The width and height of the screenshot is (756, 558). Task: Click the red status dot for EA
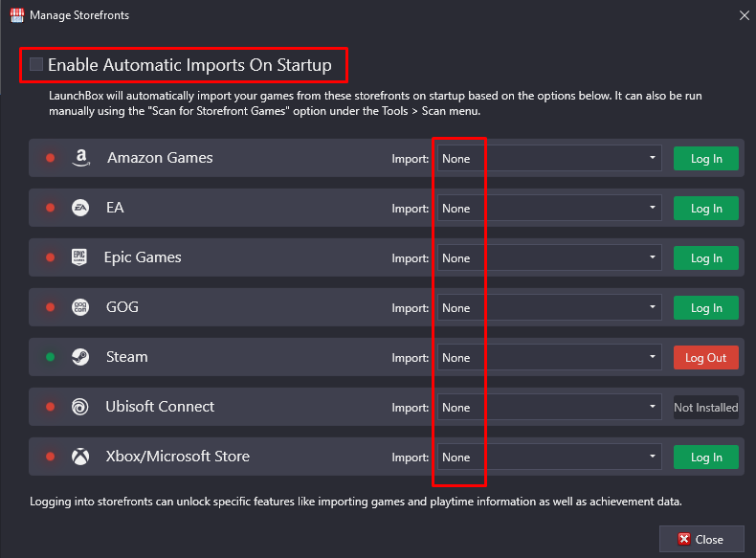point(50,208)
